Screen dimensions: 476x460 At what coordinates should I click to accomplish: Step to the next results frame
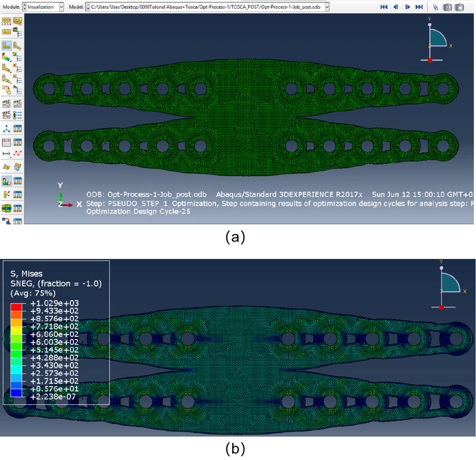407,7
